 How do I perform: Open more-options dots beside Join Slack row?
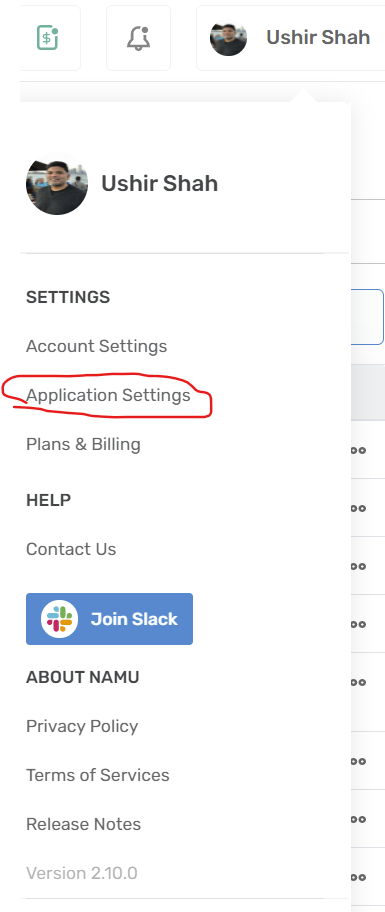[x=359, y=625]
